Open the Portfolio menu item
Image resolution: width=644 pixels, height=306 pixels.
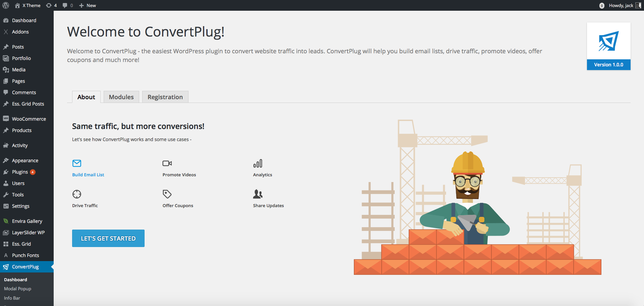(27, 58)
